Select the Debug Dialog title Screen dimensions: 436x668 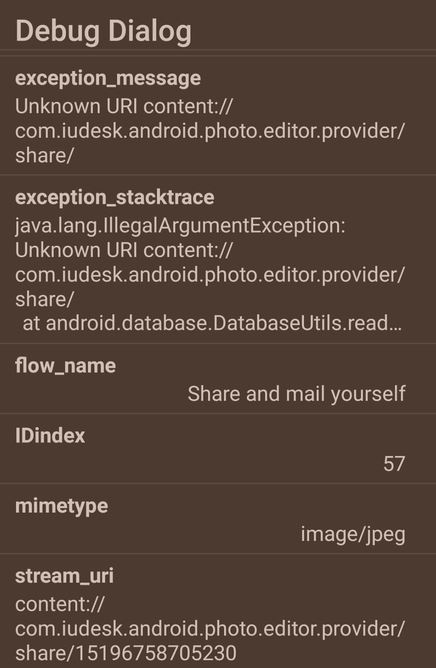104,32
